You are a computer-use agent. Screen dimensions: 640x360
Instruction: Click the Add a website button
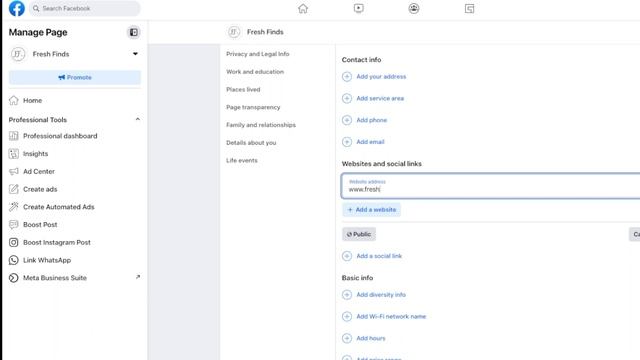[x=371, y=209]
